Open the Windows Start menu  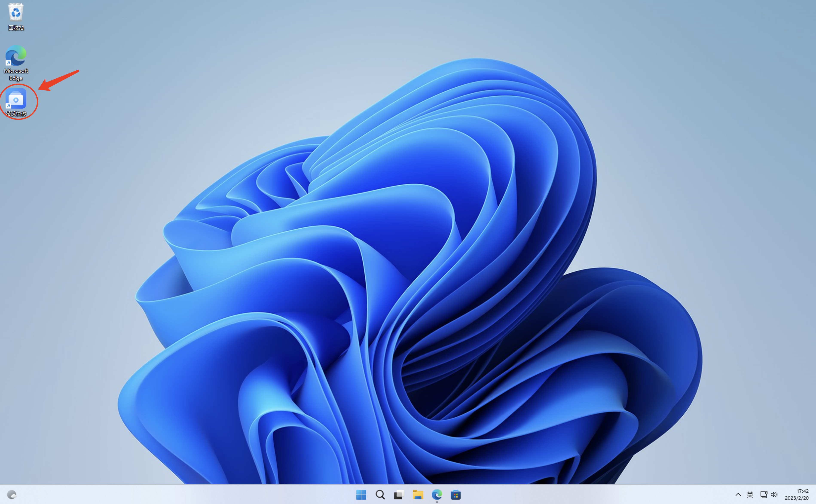pos(361,495)
